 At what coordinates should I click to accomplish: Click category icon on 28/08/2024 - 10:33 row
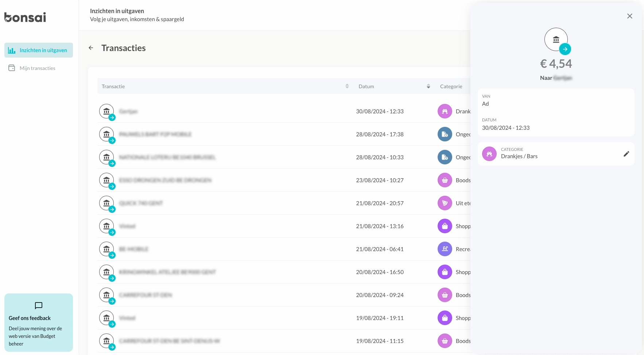pyautogui.click(x=445, y=157)
